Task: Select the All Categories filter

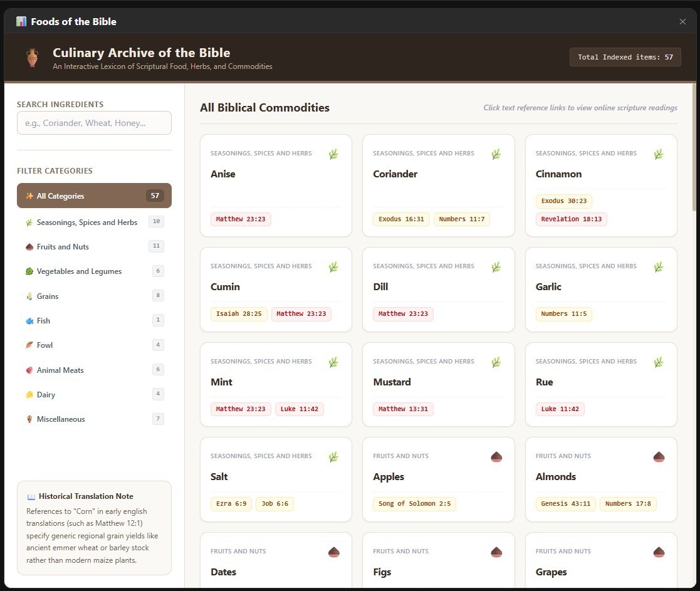Action: [x=94, y=196]
